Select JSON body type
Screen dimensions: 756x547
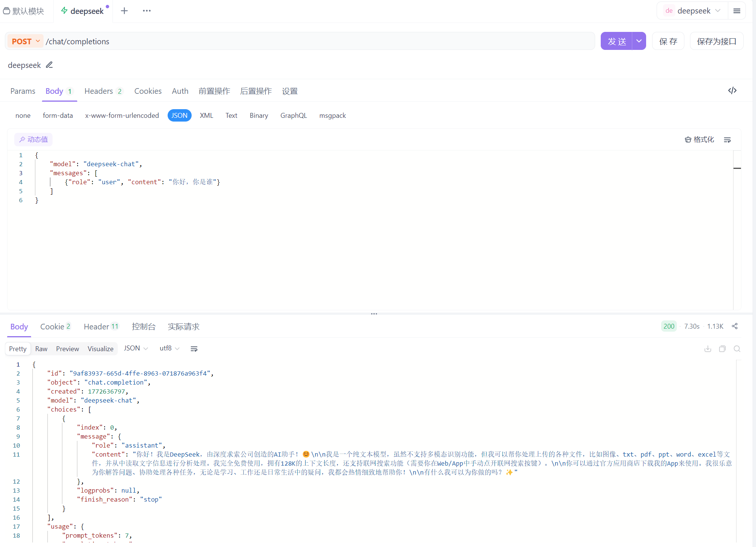(x=179, y=116)
